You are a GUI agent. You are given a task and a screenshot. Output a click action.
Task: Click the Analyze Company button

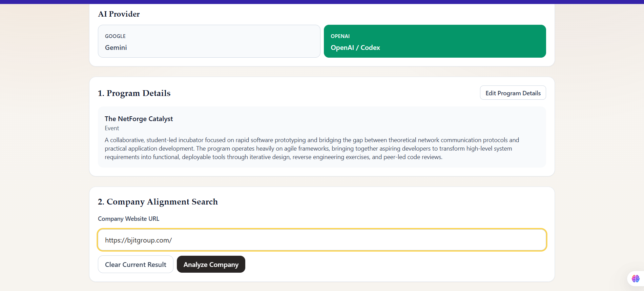(211, 264)
